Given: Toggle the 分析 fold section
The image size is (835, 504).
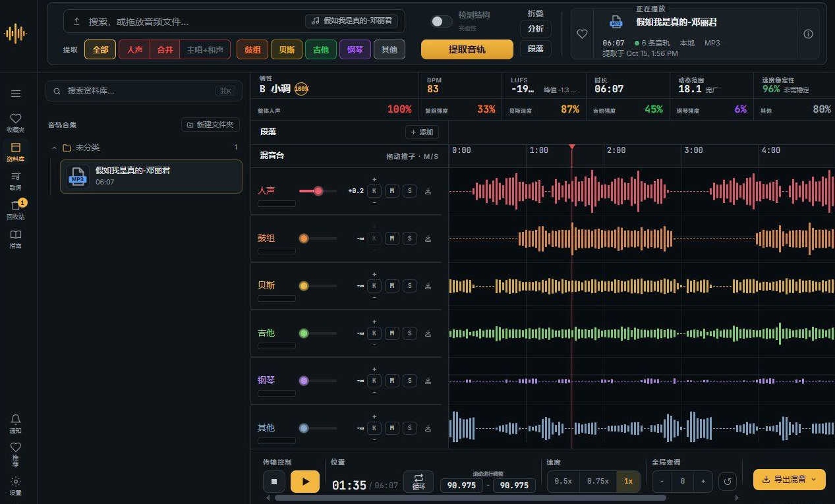Looking at the screenshot, I should tap(536, 29).
